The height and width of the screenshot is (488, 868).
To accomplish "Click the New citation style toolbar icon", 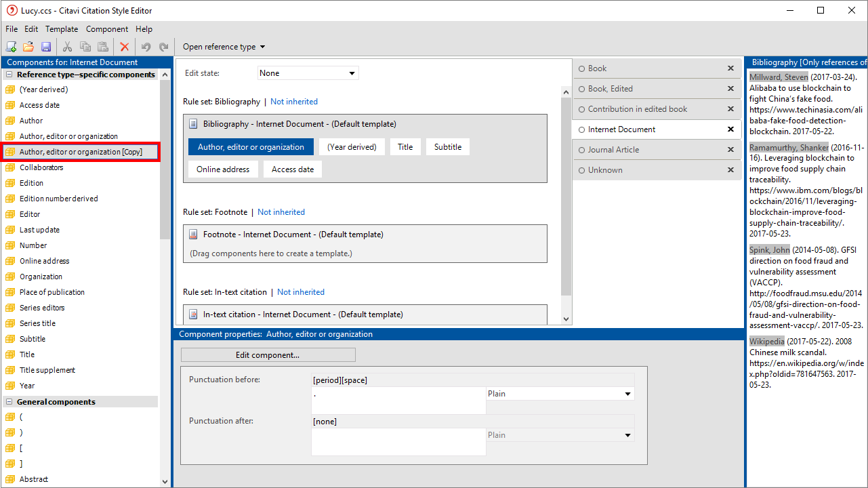I will click(11, 47).
